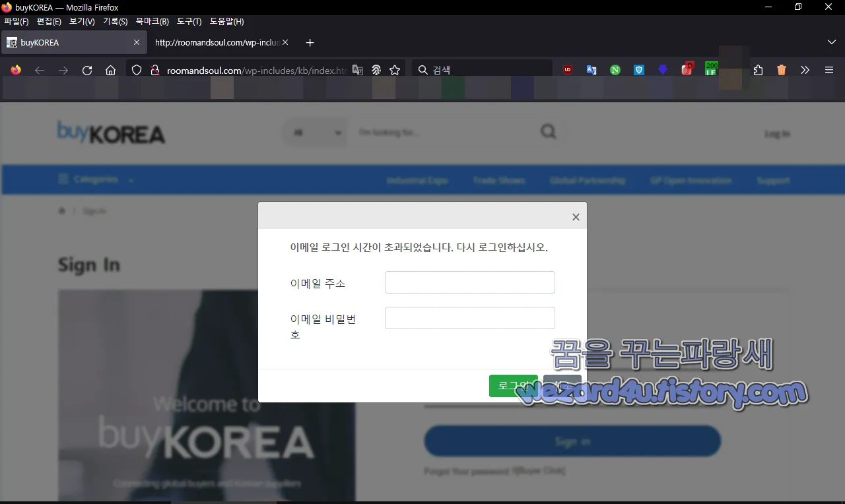845x504 pixels.
Task: Open the blue shield extension icon
Action: [x=639, y=70]
